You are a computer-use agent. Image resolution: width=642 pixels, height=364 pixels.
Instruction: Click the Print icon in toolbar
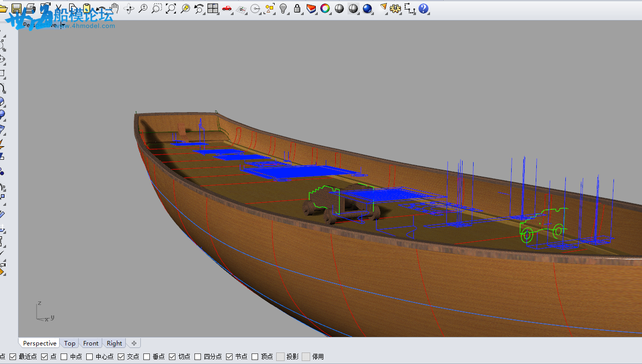point(31,8)
